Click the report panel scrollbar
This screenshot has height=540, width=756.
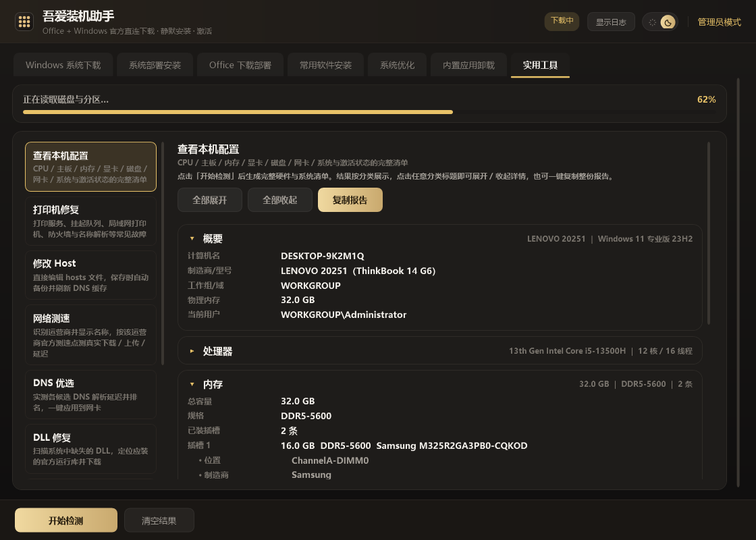(x=708, y=233)
